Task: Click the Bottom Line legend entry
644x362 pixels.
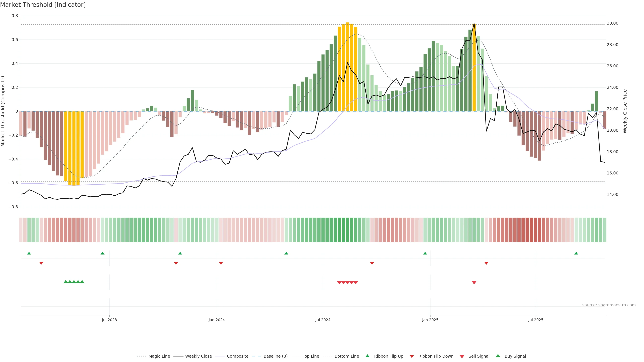Action: 346,356
